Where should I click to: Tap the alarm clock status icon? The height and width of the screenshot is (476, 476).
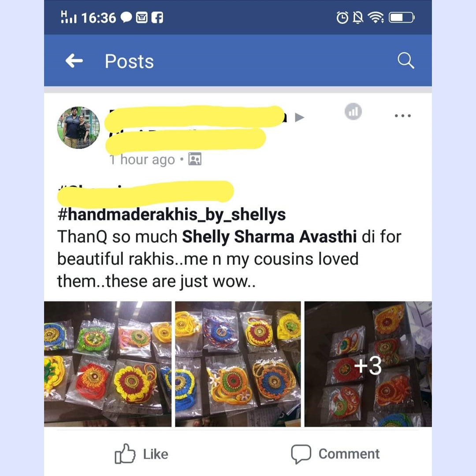[342, 18]
